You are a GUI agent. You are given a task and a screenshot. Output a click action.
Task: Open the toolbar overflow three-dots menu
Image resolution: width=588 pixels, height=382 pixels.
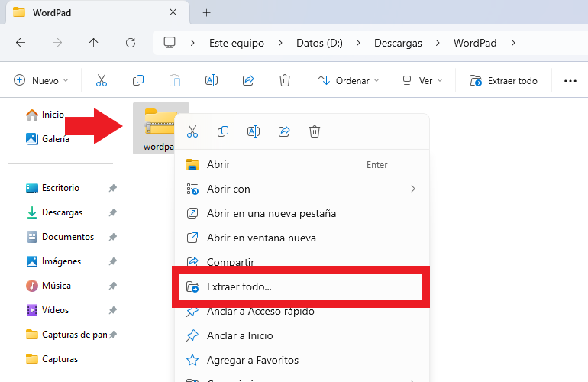click(570, 81)
